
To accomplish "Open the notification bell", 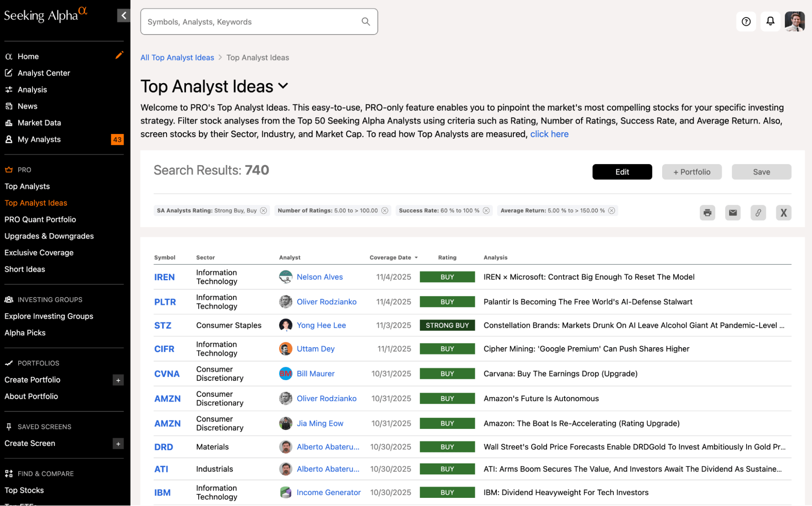I will click(770, 21).
